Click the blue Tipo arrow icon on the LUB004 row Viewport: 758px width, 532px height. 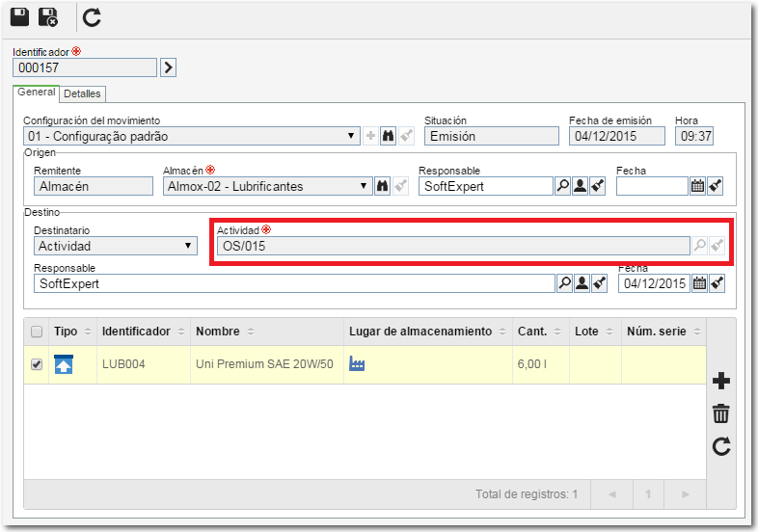[64, 365]
